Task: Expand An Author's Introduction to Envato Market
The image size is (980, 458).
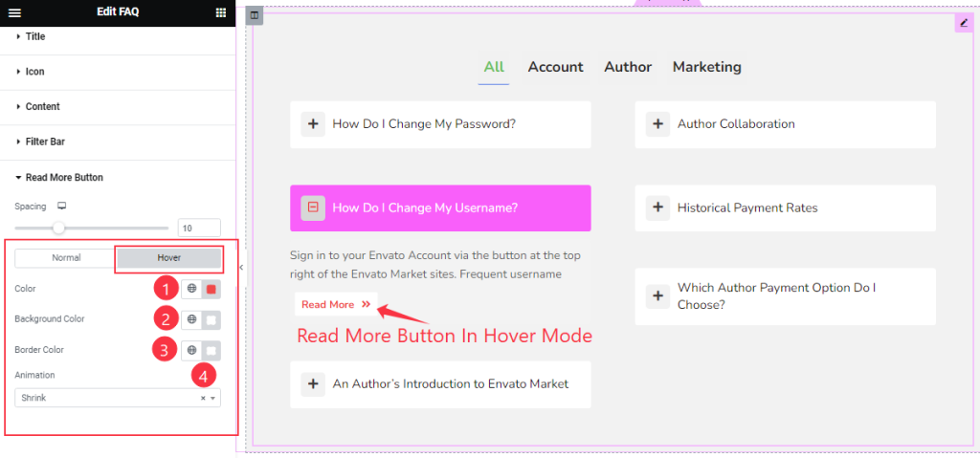Action: (440, 384)
